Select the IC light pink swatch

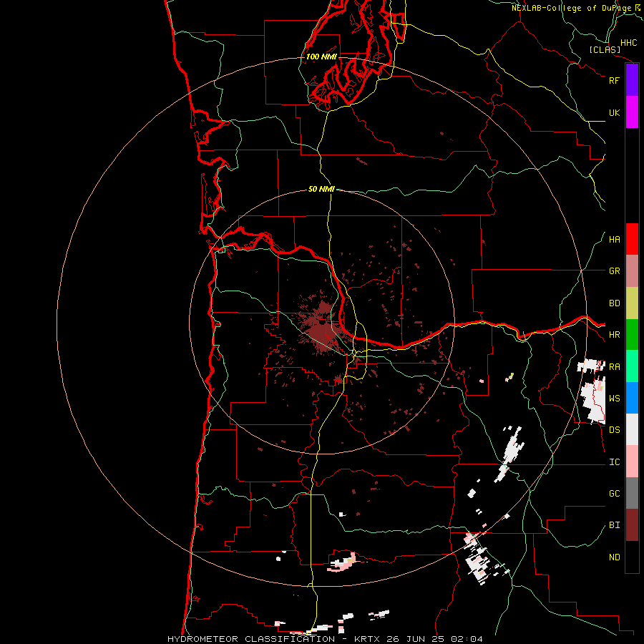click(632, 462)
